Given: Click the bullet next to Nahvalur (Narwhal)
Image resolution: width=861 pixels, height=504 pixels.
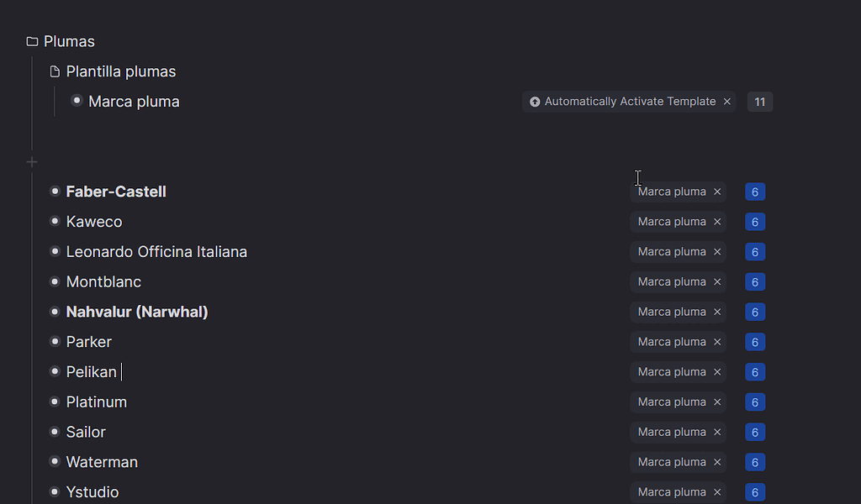Looking at the screenshot, I should tap(55, 312).
